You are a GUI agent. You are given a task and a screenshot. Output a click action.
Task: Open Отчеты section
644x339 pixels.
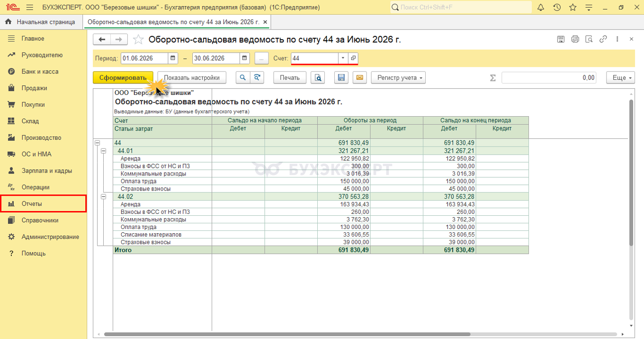[44, 204]
